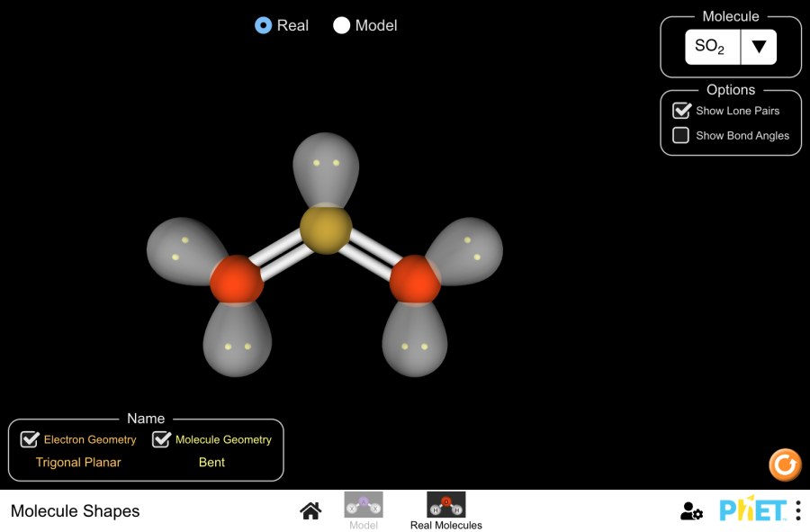Viewport: 810px width, 532px height.
Task: Switch to the Model radio button
Action: (x=342, y=25)
